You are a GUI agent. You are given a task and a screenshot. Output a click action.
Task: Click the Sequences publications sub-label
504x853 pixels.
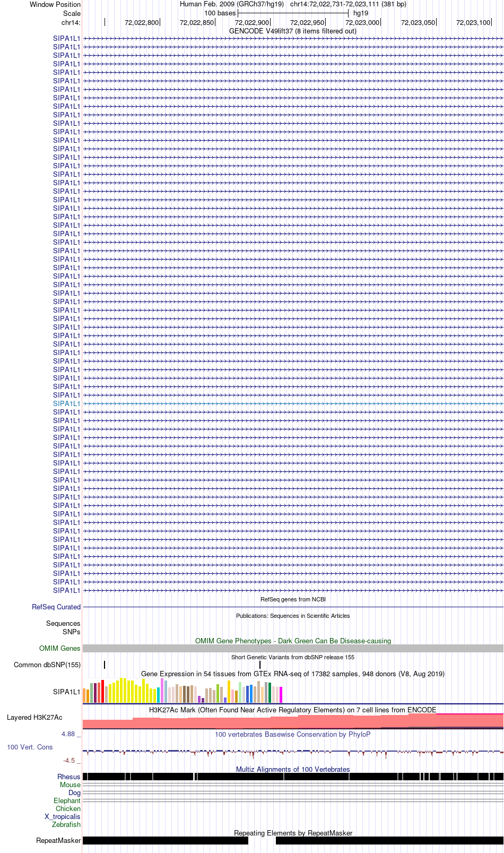click(63, 623)
